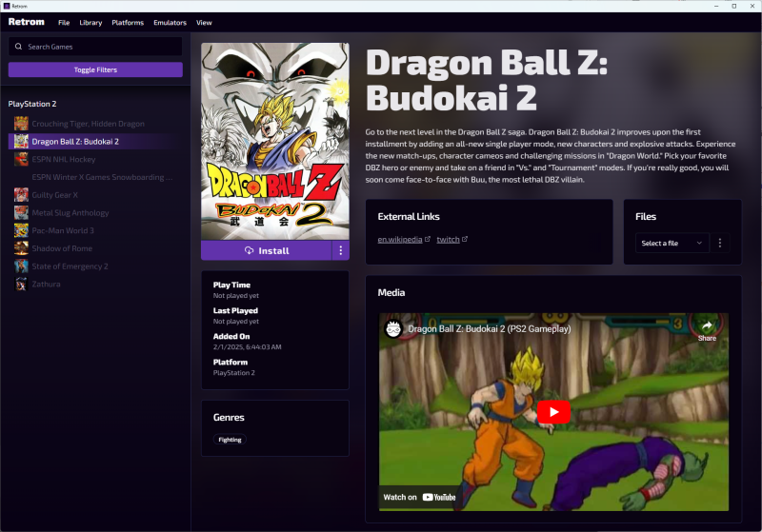Click Watch on YouTube button

point(419,497)
